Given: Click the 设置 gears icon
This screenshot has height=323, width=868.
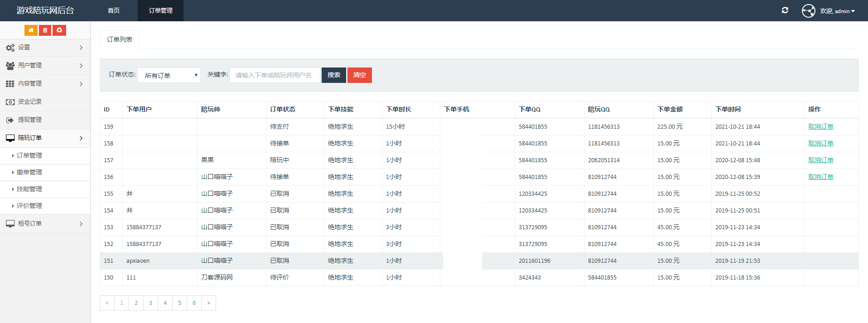Looking at the screenshot, I should tap(10, 48).
